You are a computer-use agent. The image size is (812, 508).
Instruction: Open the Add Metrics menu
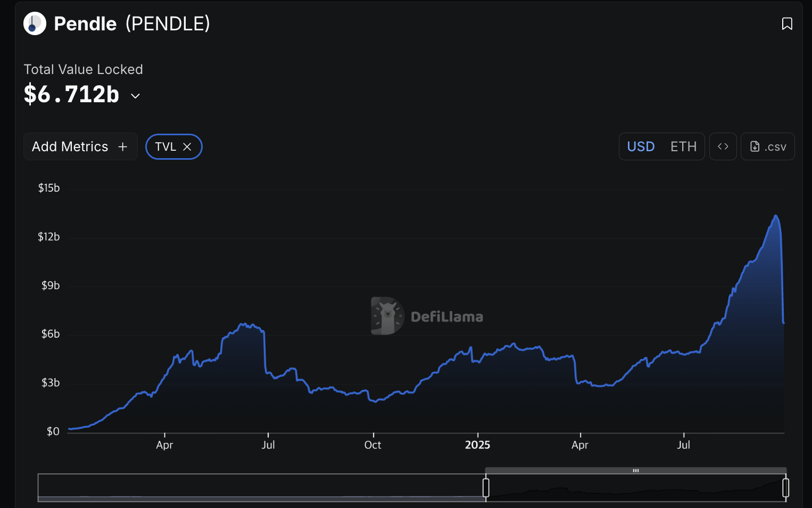pos(80,146)
